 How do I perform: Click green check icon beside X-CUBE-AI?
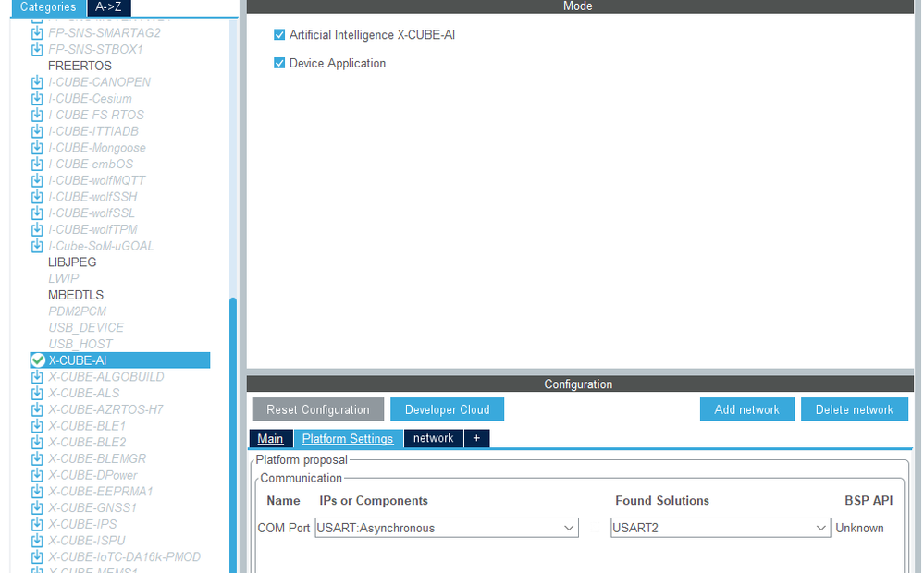(x=38, y=360)
